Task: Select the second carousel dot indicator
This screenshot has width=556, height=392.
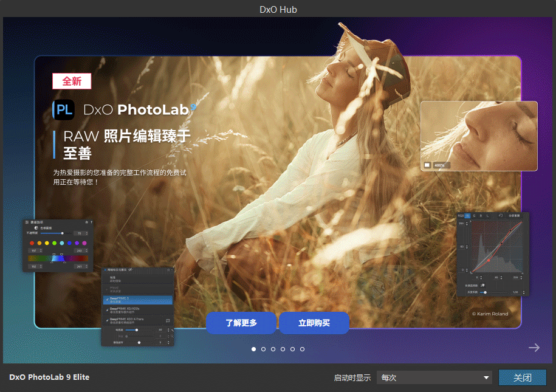Action: coord(263,349)
